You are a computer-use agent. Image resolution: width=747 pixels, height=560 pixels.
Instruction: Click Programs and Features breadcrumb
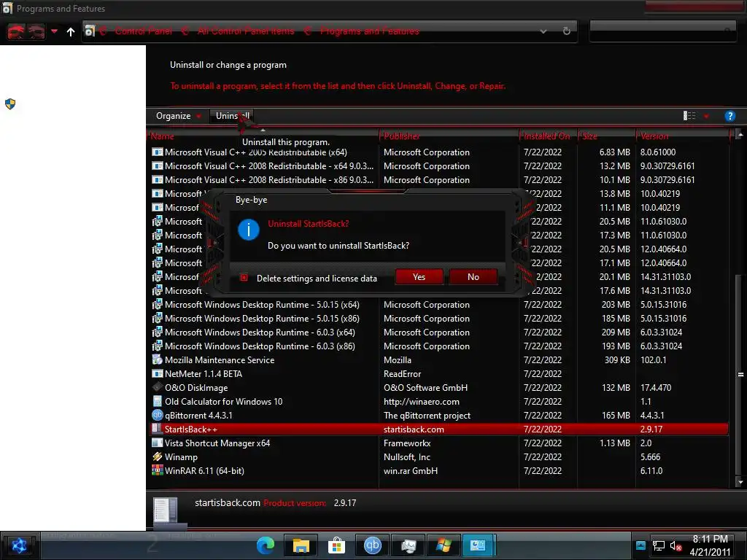pyautogui.click(x=370, y=31)
